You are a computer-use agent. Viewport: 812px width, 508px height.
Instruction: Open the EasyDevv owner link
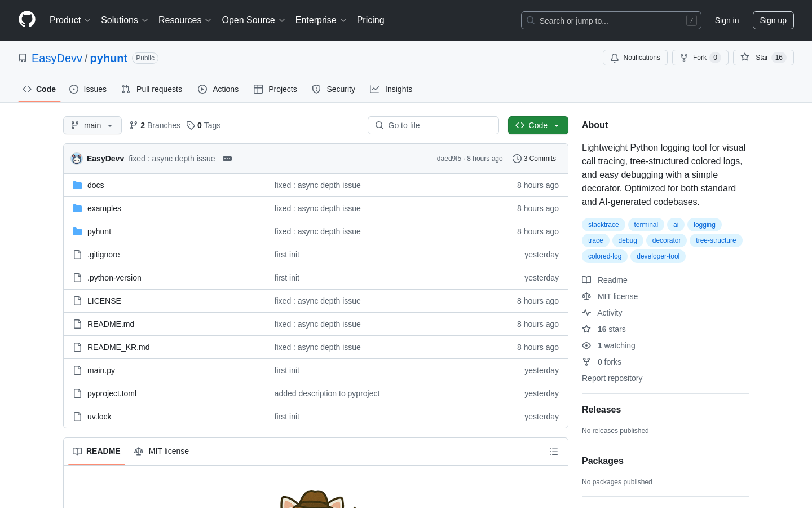[57, 58]
